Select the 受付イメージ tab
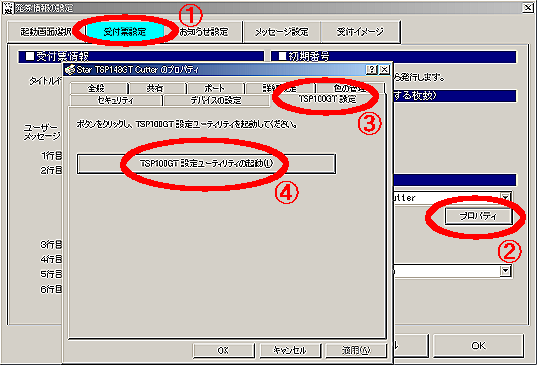 (x=360, y=32)
